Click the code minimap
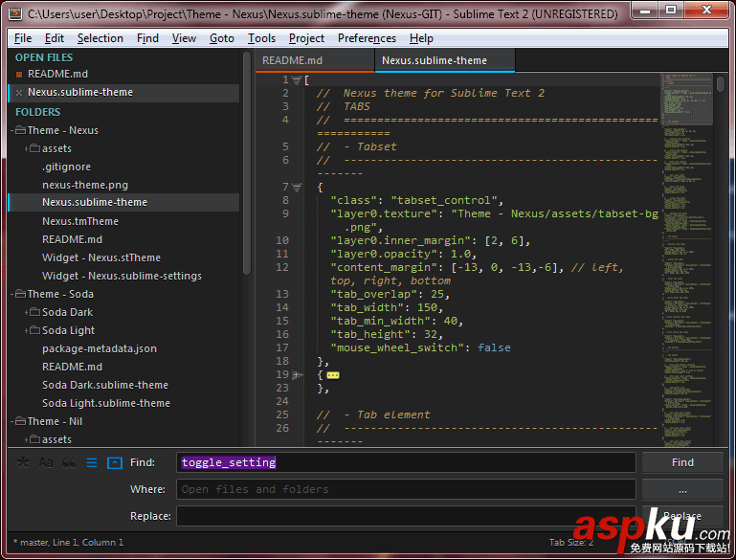 pos(687,259)
